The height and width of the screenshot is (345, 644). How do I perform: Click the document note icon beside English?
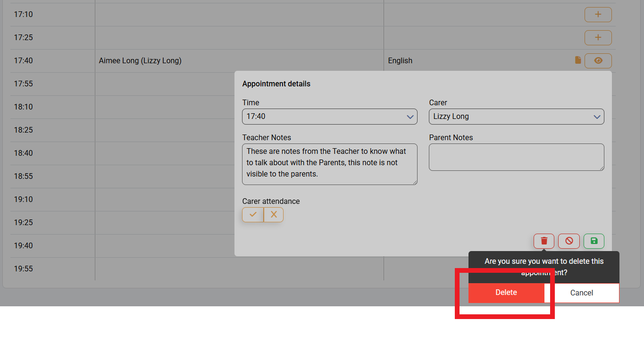578,60
